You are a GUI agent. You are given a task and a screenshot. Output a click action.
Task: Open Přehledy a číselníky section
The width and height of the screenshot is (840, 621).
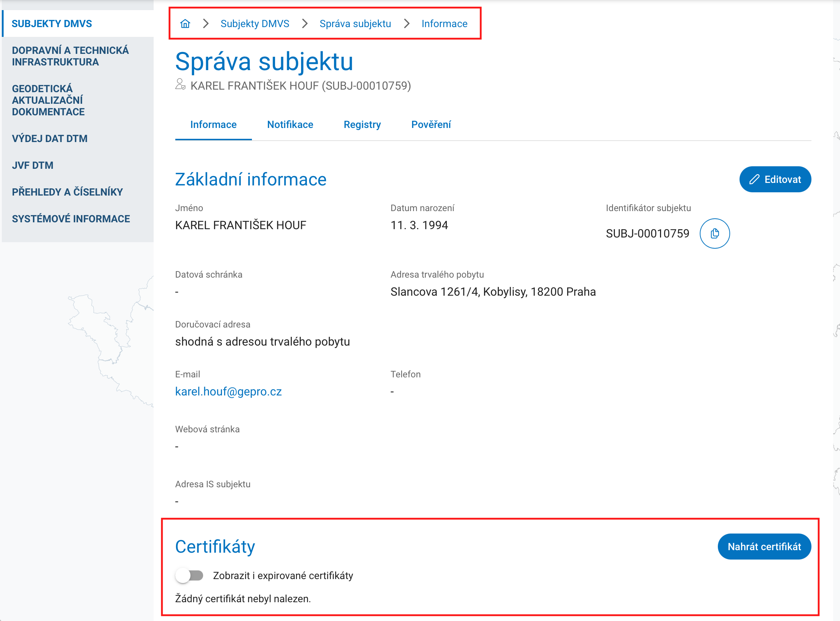(x=78, y=192)
